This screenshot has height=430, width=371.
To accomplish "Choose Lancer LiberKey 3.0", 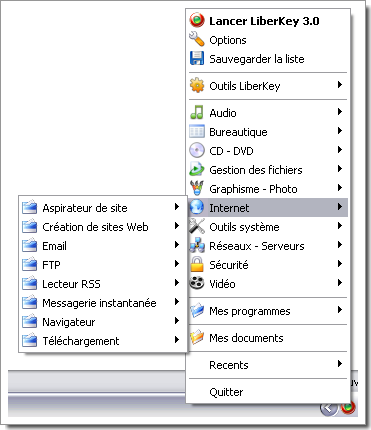I will coord(264,21).
